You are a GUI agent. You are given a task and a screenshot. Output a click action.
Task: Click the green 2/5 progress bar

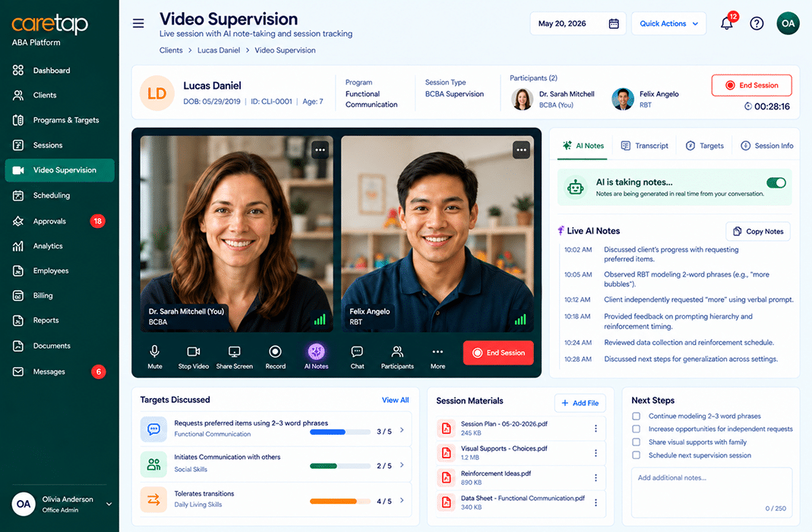(x=340, y=466)
